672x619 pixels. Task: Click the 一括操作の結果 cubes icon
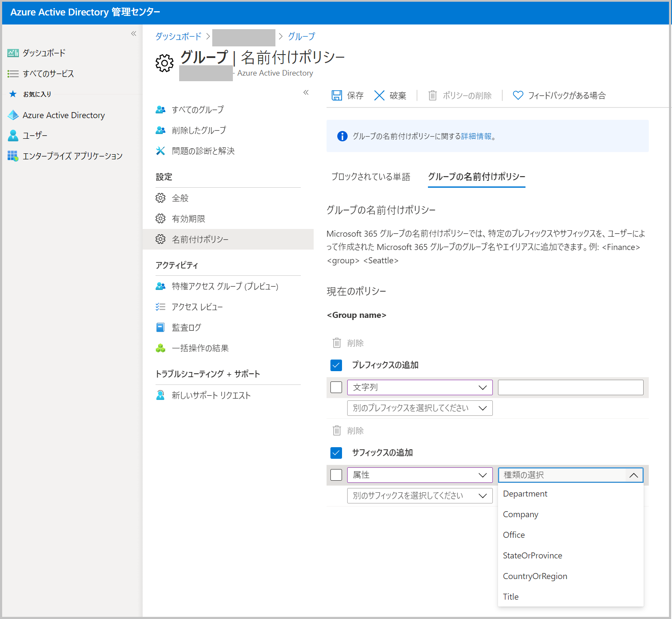pos(160,348)
